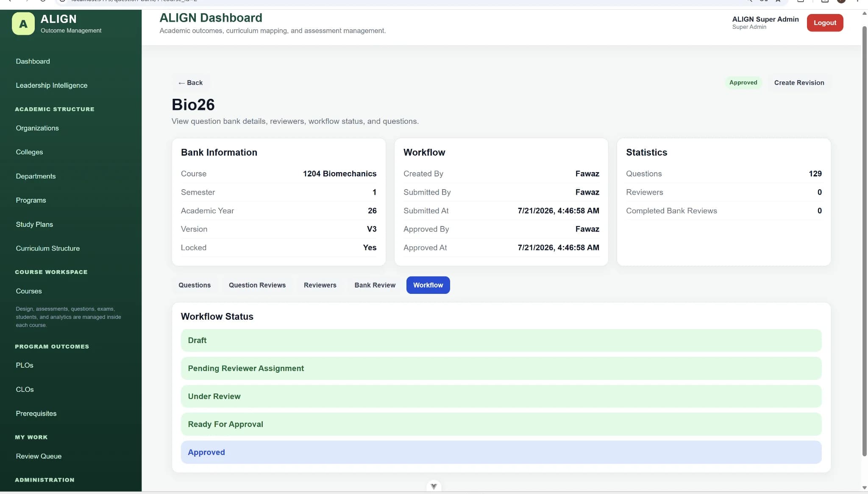The image size is (868, 494).
Task: Open the CLOs page
Action: pos(25,390)
